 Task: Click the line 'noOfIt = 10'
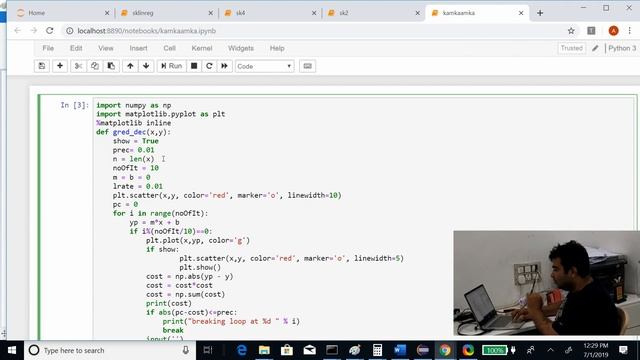pyautogui.click(x=136, y=168)
